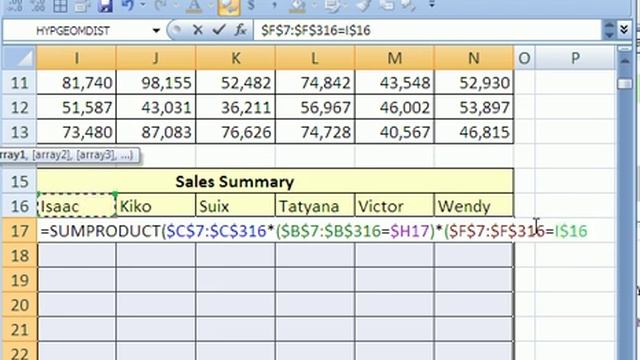The width and height of the screenshot is (640, 360).
Task: Open Insert Function fx dialog
Action: (x=240, y=30)
